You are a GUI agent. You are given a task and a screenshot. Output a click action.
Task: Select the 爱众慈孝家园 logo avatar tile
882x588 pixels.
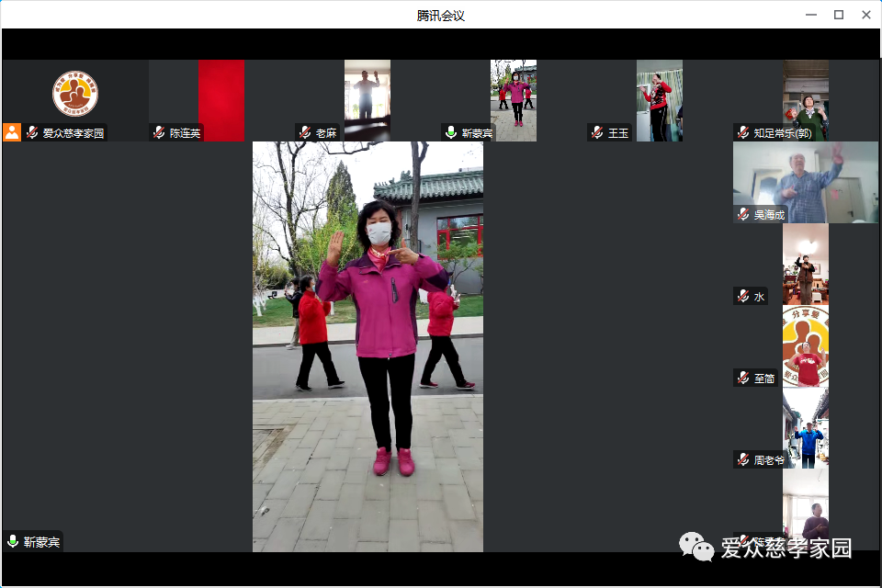(x=75, y=94)
